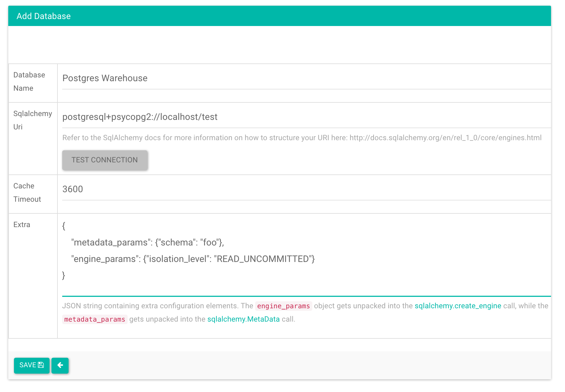
Task: Click the Sqlalchemy Uri label
Action: tap(32, 120)
